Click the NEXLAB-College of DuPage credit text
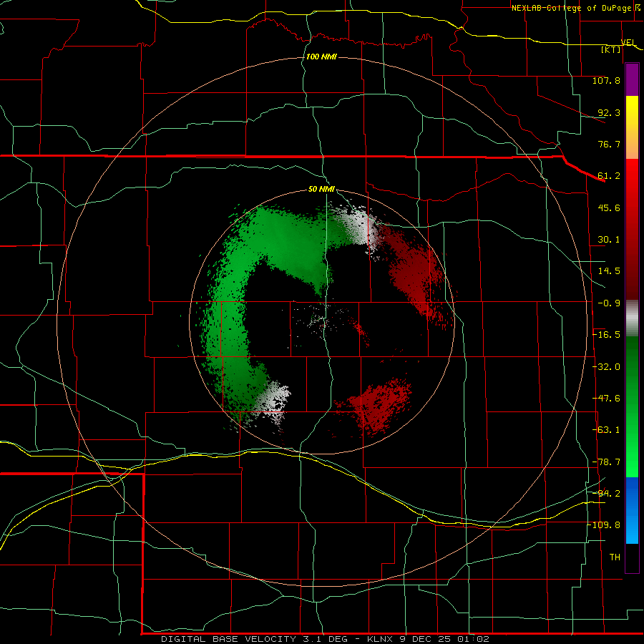The width and height of the screenshot is (644, 644). (571, 8)
